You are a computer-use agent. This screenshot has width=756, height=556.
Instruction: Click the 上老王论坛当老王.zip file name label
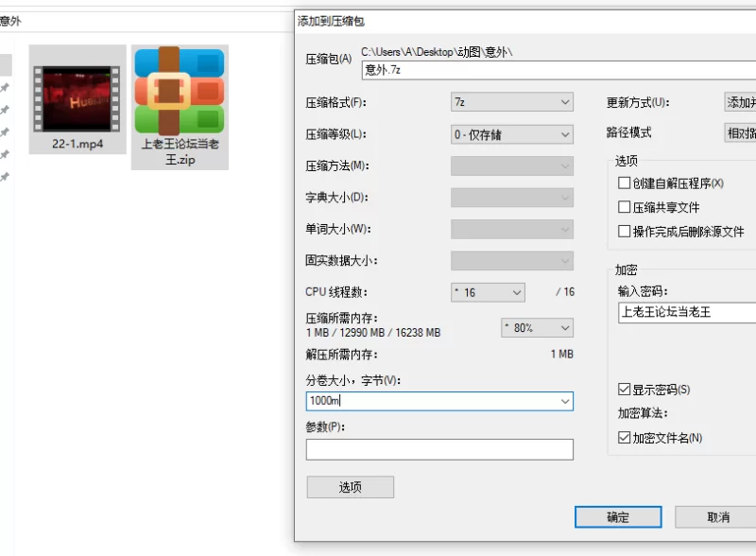(x=180, y=151)
